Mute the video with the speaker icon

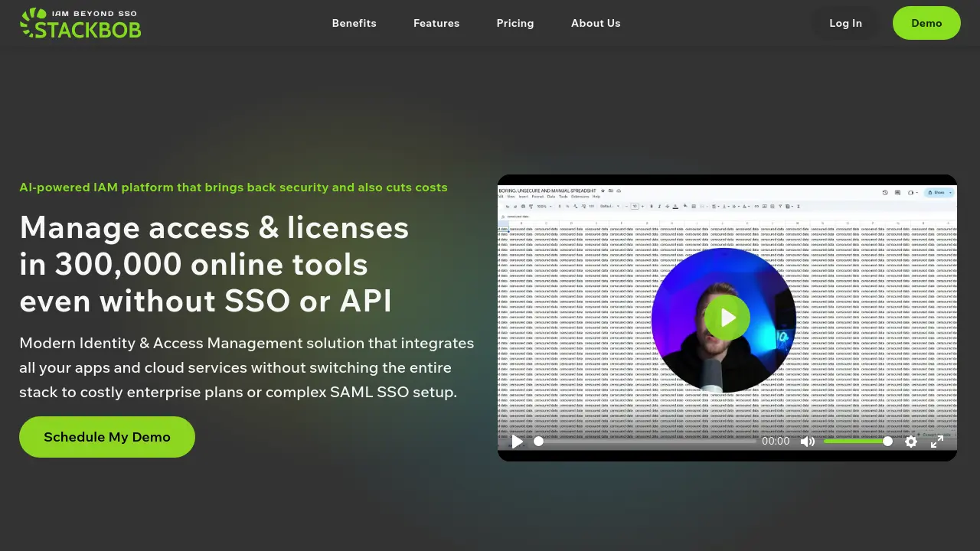coord(807,442)
